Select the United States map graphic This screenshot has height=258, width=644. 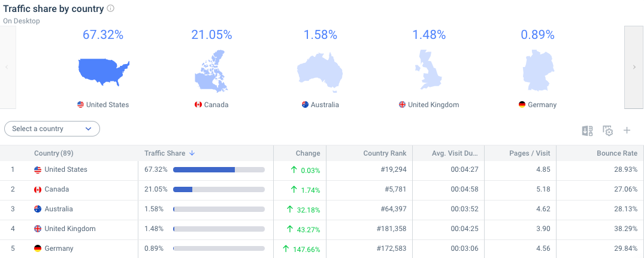click(104, 72)
